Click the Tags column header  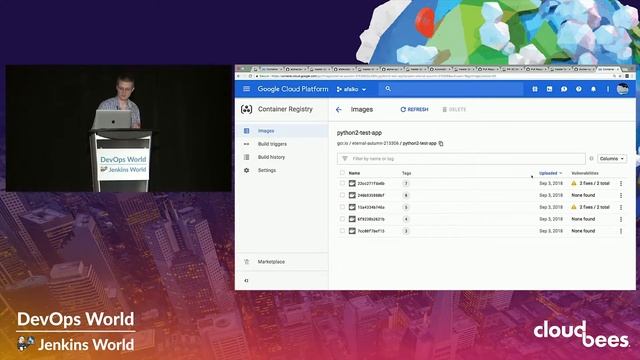pos(407,173)
